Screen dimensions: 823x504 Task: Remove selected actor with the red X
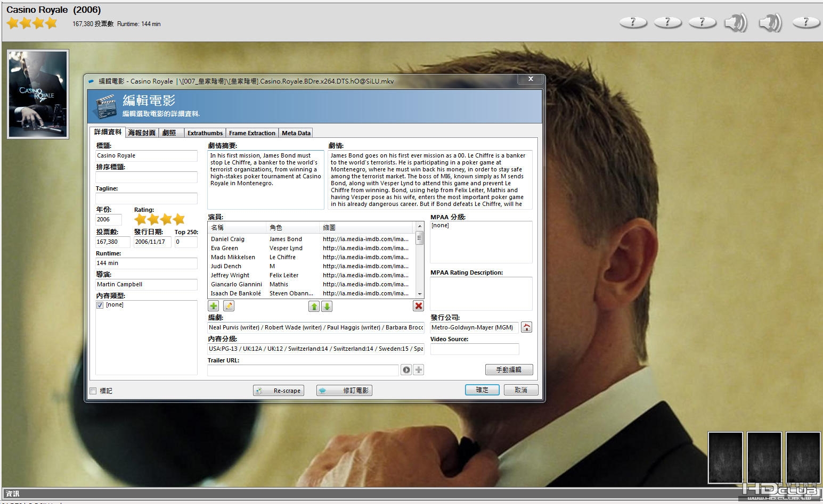point(419,306)
